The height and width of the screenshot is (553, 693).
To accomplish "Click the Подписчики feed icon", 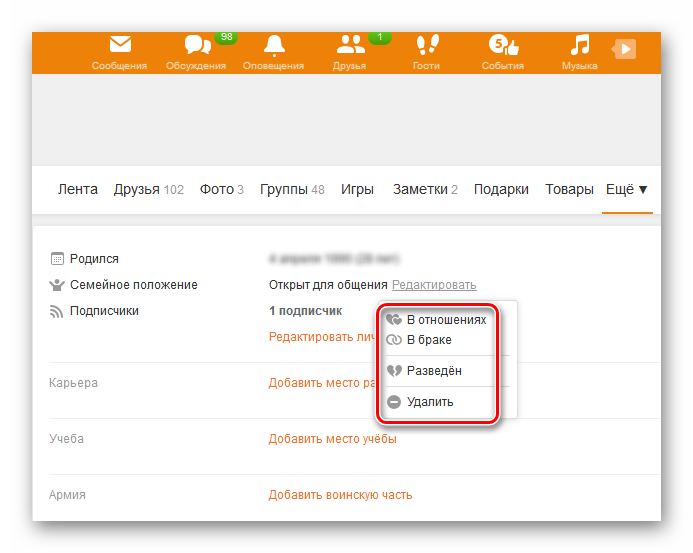I will [x=56, y=311].
